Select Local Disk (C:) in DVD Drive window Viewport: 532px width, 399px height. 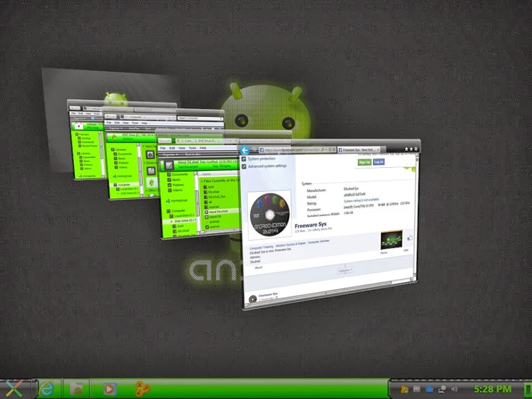(182, 216)
